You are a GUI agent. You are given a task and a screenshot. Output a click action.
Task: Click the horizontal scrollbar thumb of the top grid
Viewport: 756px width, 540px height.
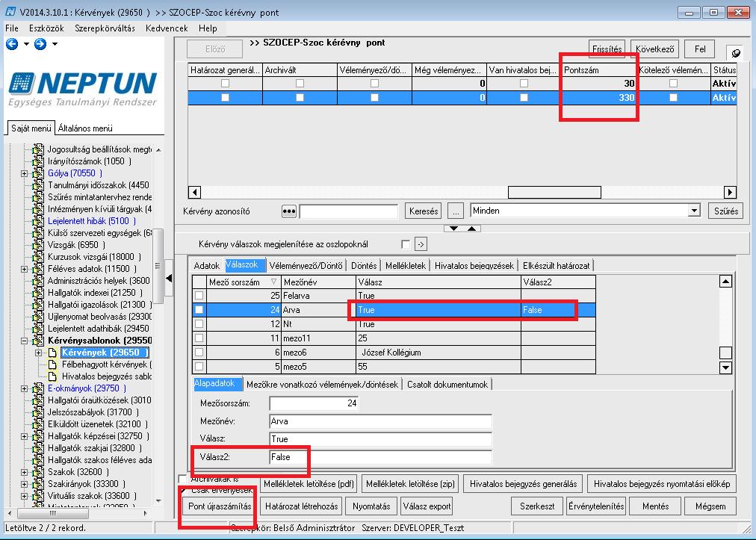(x=554, y=193)
